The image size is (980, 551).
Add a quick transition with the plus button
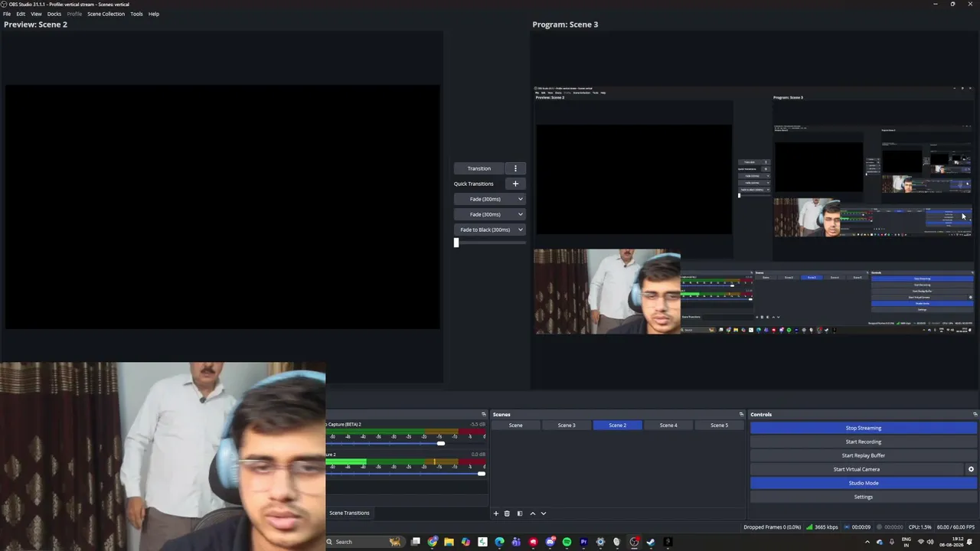(x=515, y=184)
